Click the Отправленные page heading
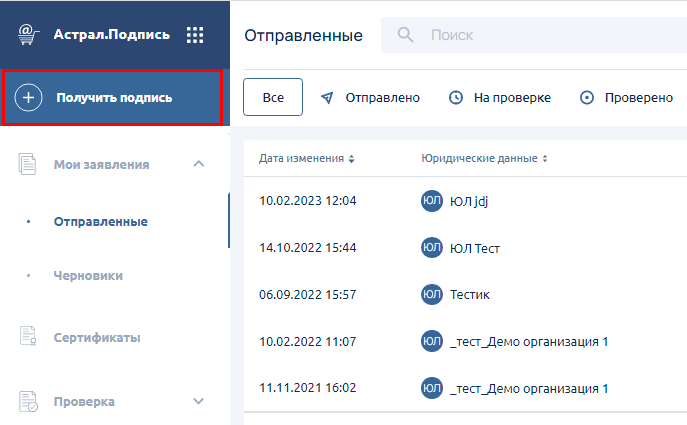The width and height of the screenshot is (687, 425). (303, 35)
